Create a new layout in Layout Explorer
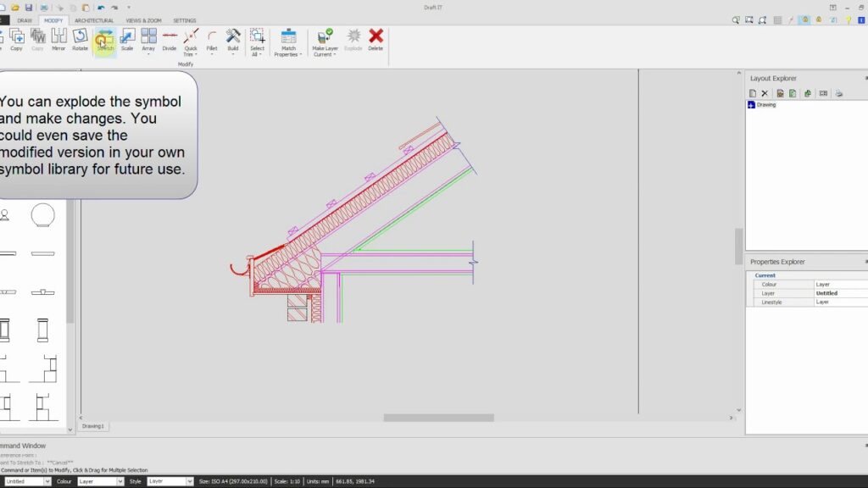The width and height of the screenshot is (868, 488). (753, 93)
